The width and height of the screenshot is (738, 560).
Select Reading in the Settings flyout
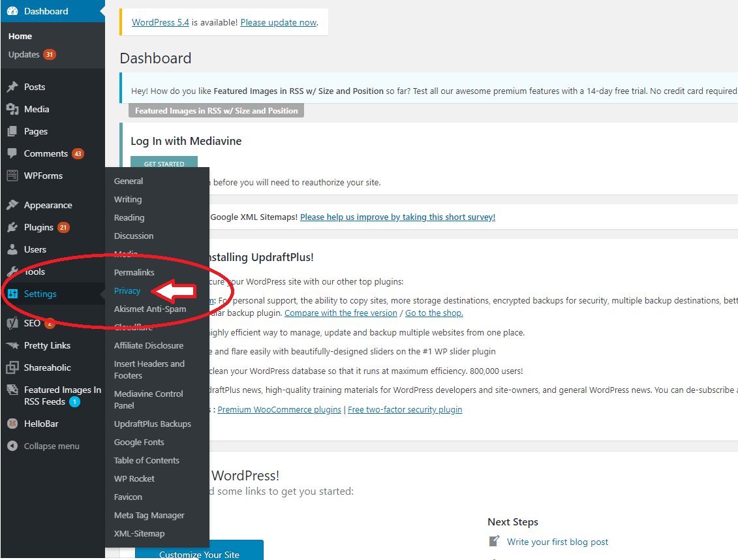click(129, 218)
